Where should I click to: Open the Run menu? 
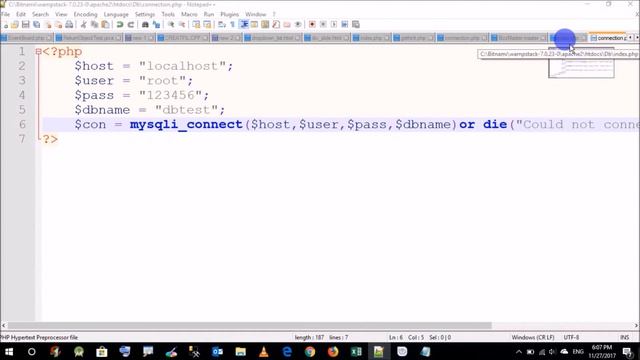click(209, 14)
